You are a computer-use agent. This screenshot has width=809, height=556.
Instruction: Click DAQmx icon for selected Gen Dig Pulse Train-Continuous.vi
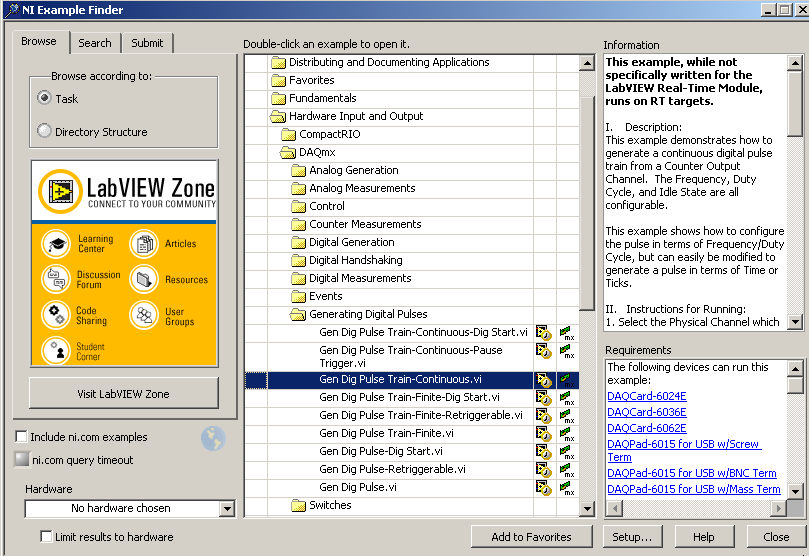point(567,381)
